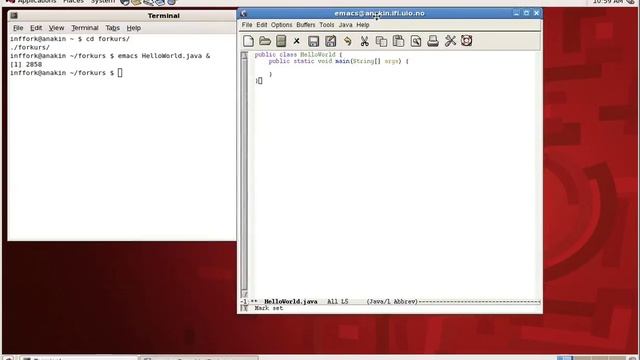
Task: Click '(Java/l Abbrev)' mode indicator in mode line
Action: [392, 302]
